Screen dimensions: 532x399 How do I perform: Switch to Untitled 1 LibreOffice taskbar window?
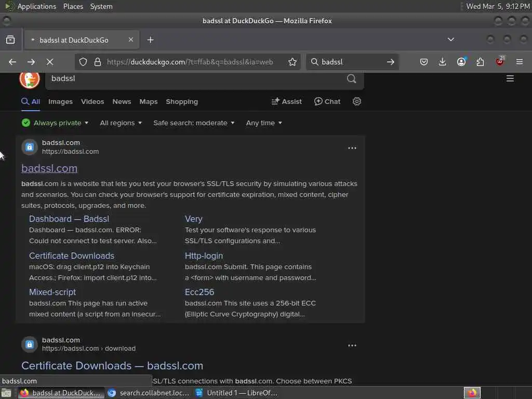click(237, 393)
